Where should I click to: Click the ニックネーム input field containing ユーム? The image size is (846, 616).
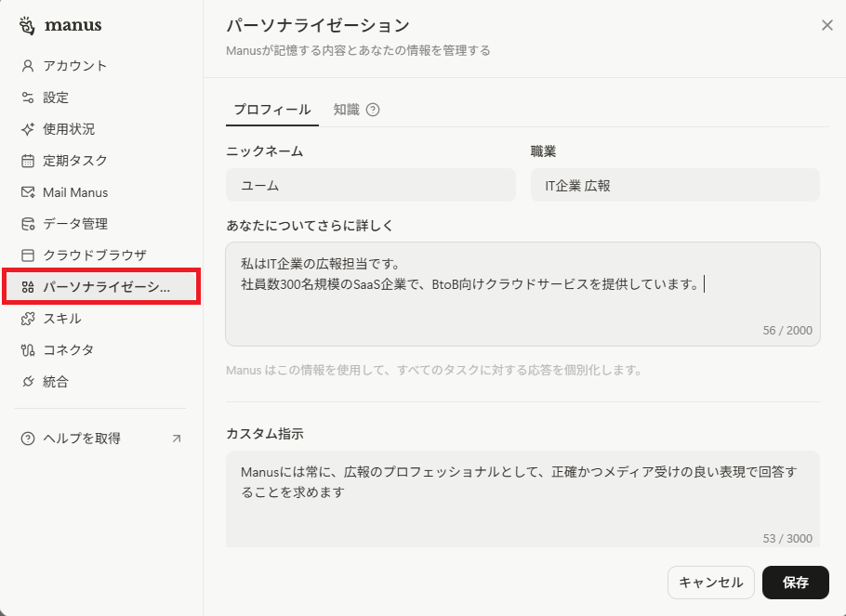371,185
